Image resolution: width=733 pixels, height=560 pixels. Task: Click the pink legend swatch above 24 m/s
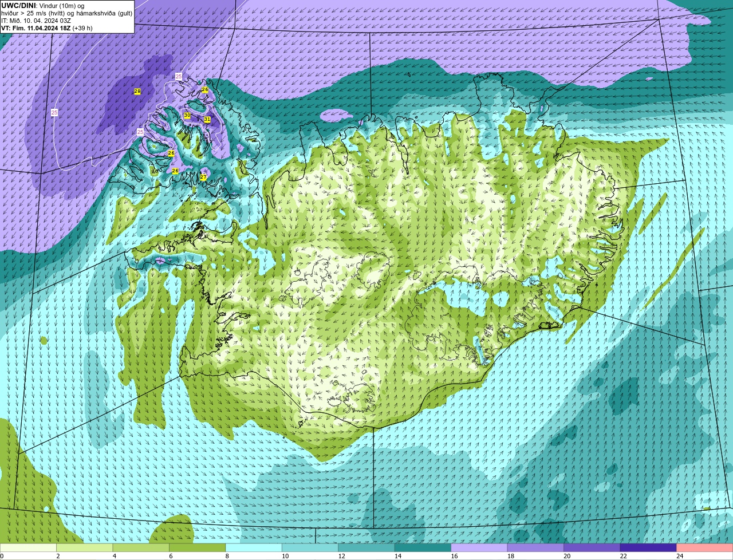(x=705, y=547)
